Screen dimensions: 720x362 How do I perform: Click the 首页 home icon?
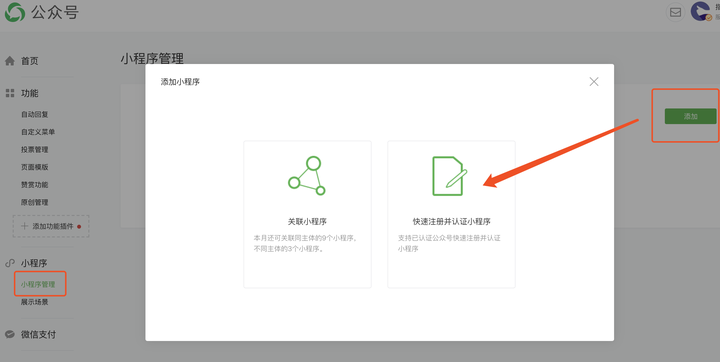[x=10, y=61]
